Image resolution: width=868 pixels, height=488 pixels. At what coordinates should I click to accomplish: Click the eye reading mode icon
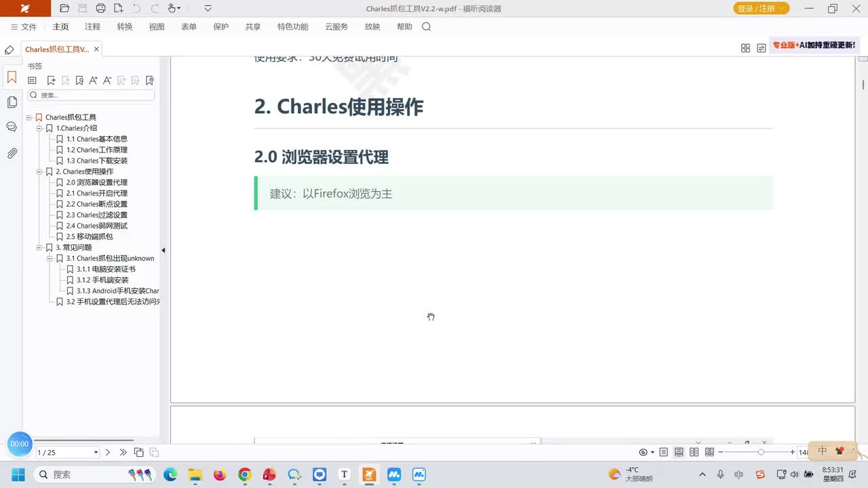[x=645, y=452]
